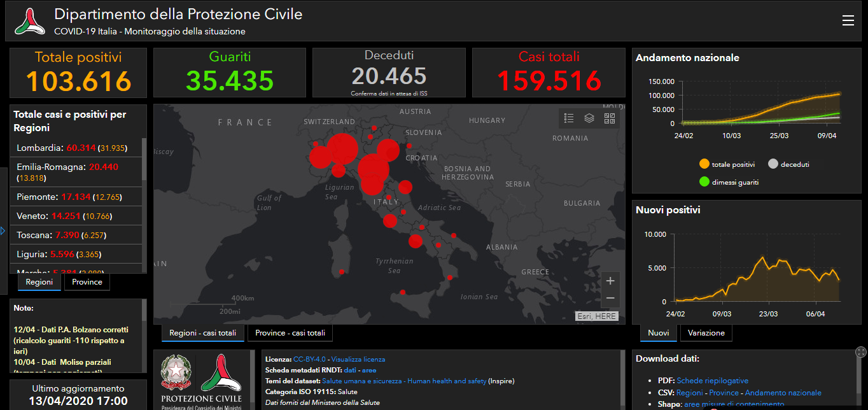Viewport: 868px width, 410px height.
Task: Click the Casi totali 159.516 indicator
Action: [x=549, y=73]
